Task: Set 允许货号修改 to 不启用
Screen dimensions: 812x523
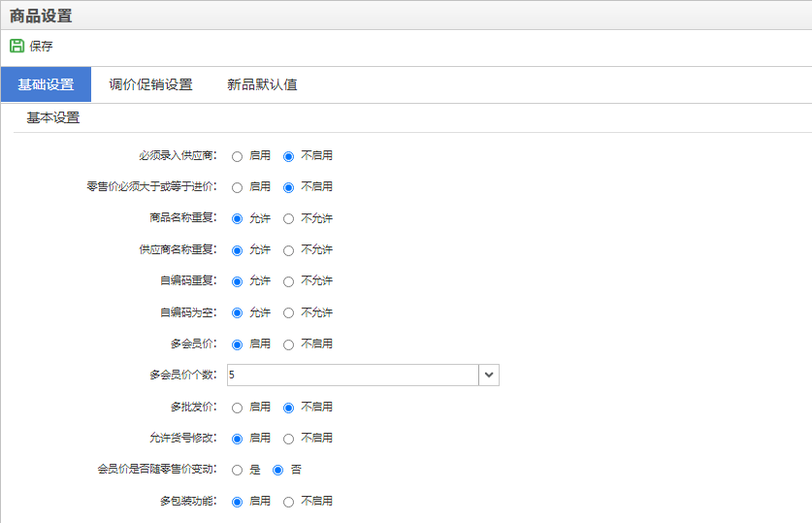Action: coord(288,440)
